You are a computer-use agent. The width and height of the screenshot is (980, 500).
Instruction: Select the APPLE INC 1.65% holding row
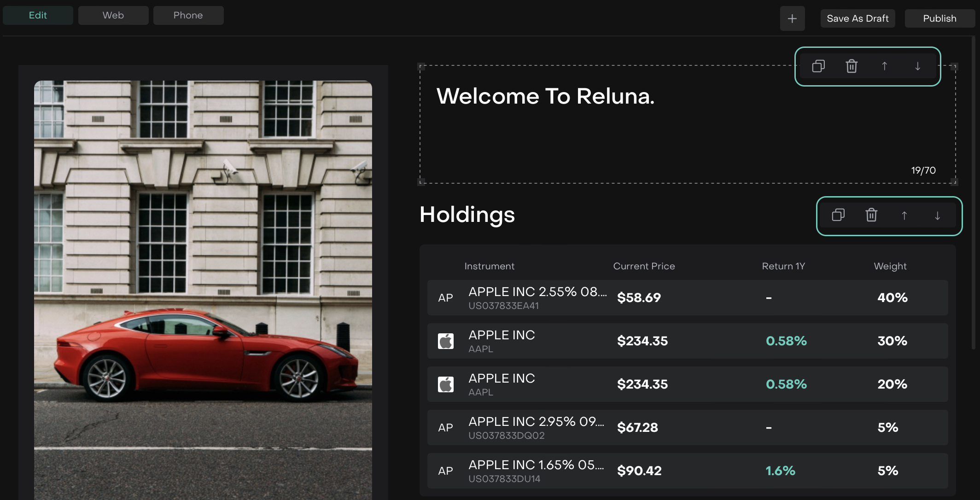click(687, 471)
